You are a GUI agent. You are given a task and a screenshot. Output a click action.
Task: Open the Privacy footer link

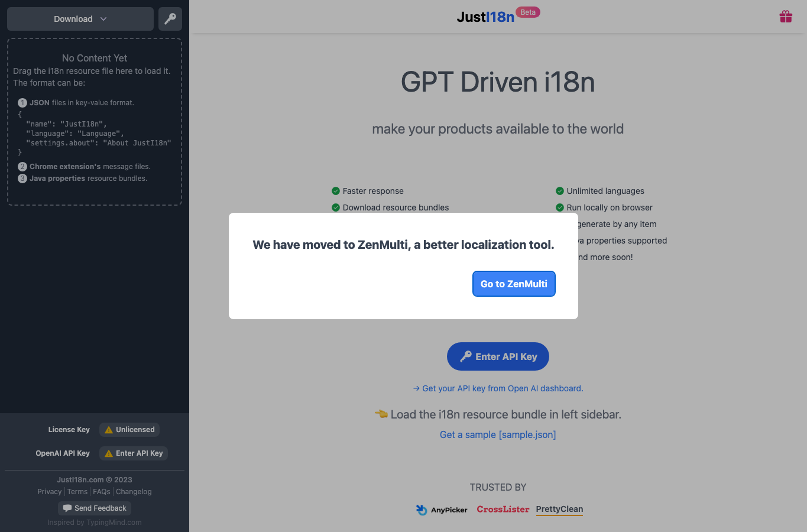(x=49, y=492)
